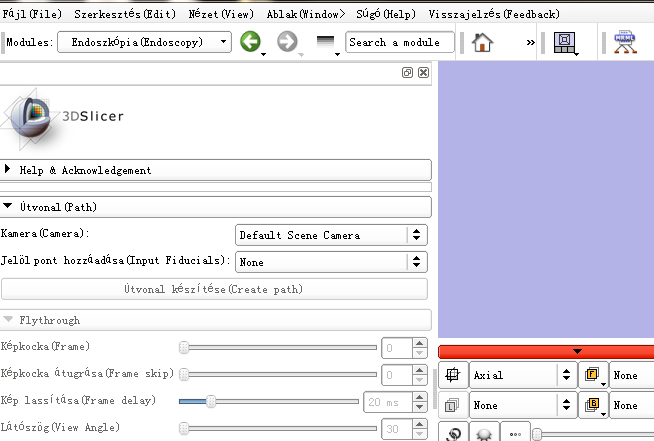The width and height of the screenshot is (654, 441).
Task: Click the Home module icon
Action: (x=483, y=43)
